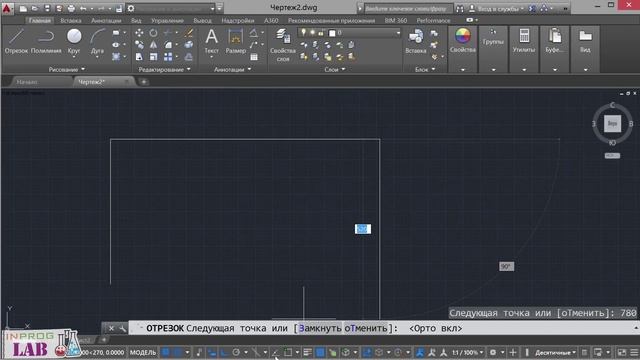Image resolution: width=640 pixels, height=360 pixels.
Task: Click the Save icon in quick access toolbar
Action: click(47, 8)
